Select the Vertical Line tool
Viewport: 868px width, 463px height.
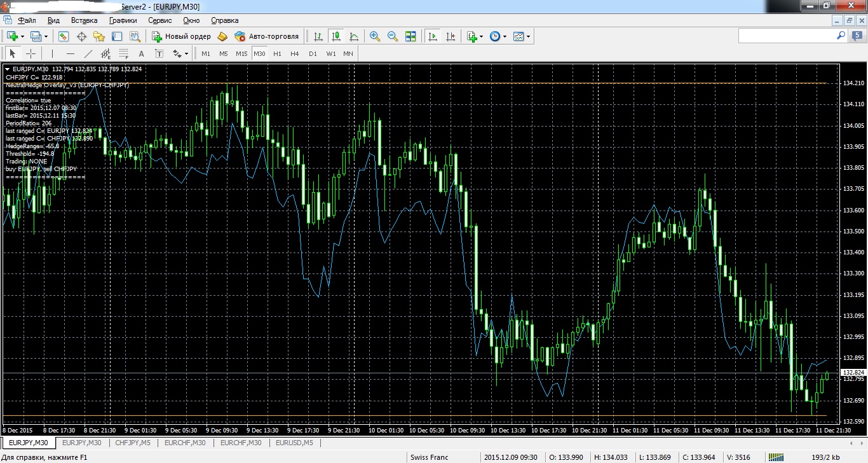click(x=53, y=53)
